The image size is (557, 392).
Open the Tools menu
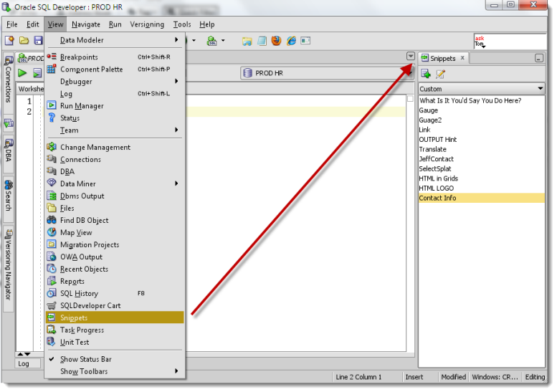point(182,24)
